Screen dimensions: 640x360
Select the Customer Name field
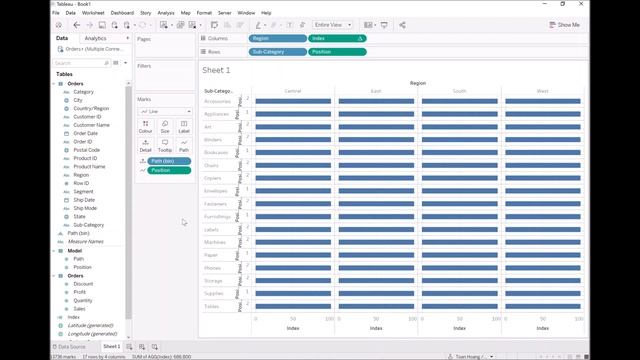(91, 125)
